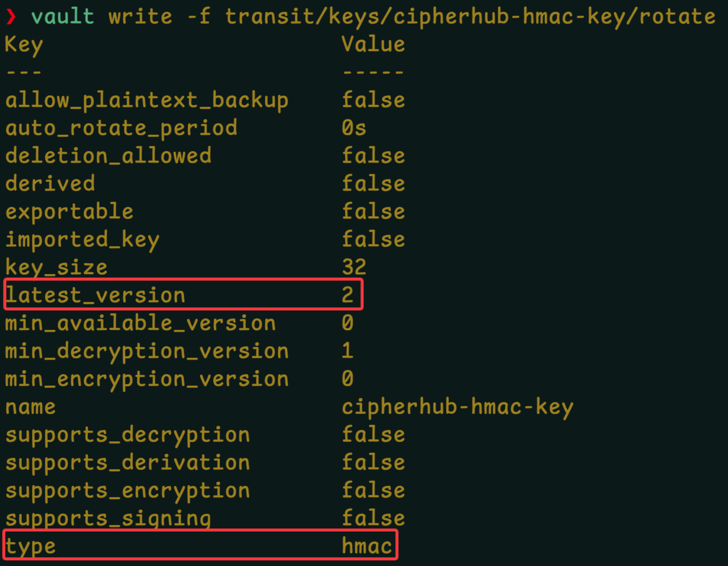Viewport: 728px width, 566px height.
Task: Click the min_decryption_version value 1
Action: tap(347, 351)
